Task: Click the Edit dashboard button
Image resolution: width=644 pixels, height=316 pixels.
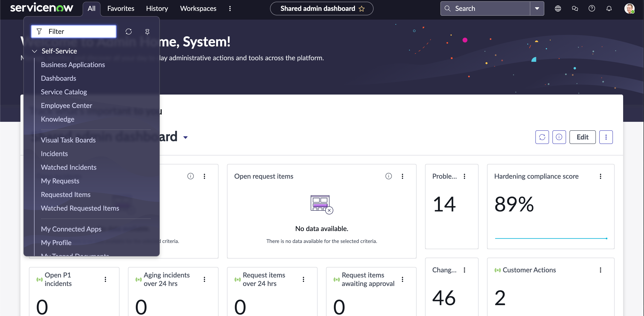Action: [582, 137]
